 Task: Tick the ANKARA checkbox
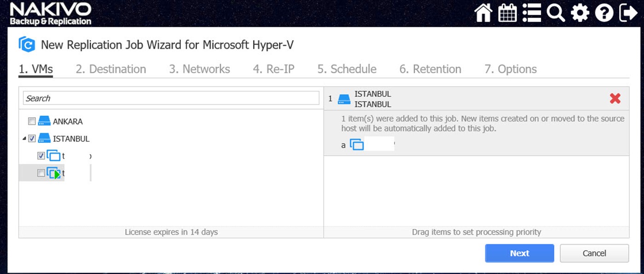click(32, 122)
